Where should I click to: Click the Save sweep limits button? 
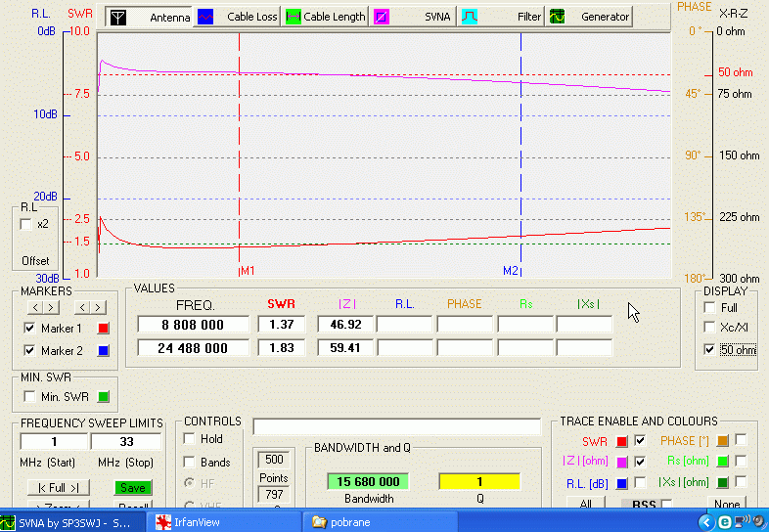click(x=132, y=487)
